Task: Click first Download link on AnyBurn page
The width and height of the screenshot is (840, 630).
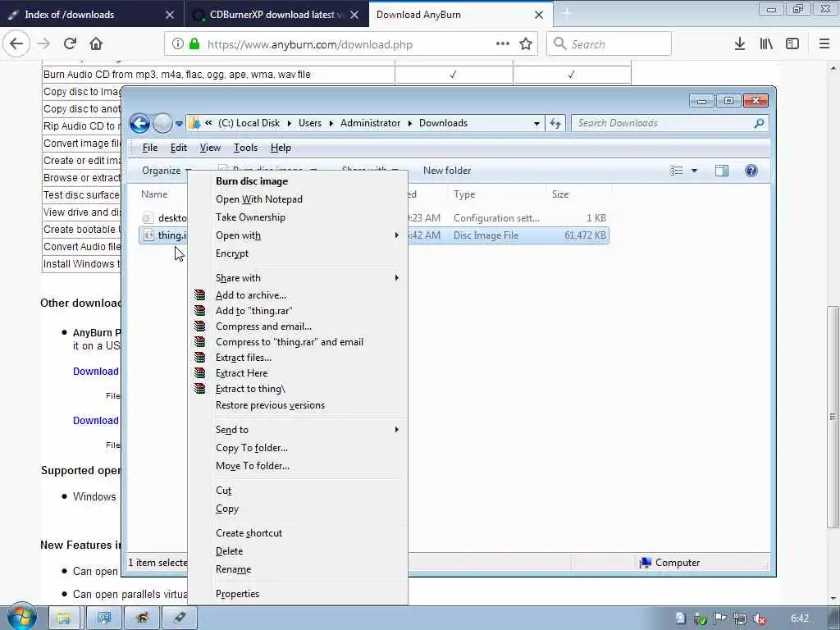Action: coord(96,372)
